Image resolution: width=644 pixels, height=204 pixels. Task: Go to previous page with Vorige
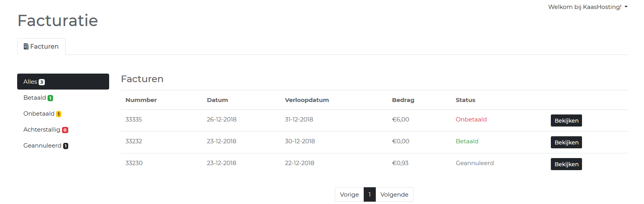tap(349, 195)
